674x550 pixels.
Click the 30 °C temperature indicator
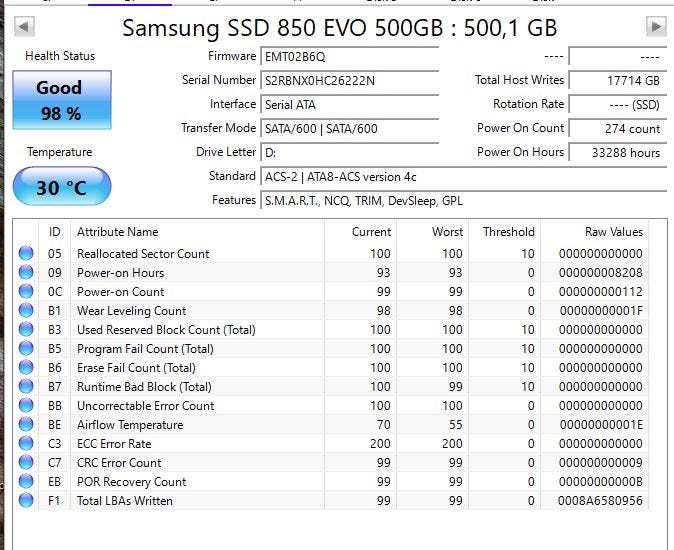[x=62, y=186]
